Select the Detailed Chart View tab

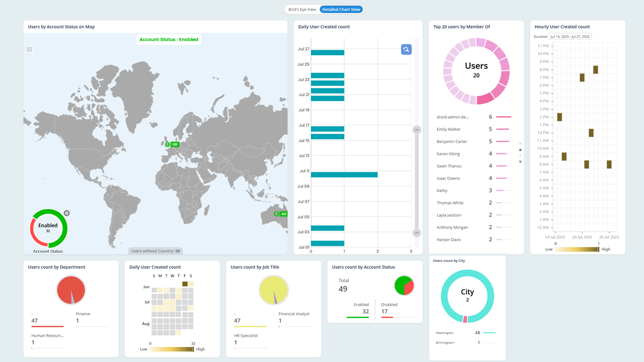[x=341, y=9]
